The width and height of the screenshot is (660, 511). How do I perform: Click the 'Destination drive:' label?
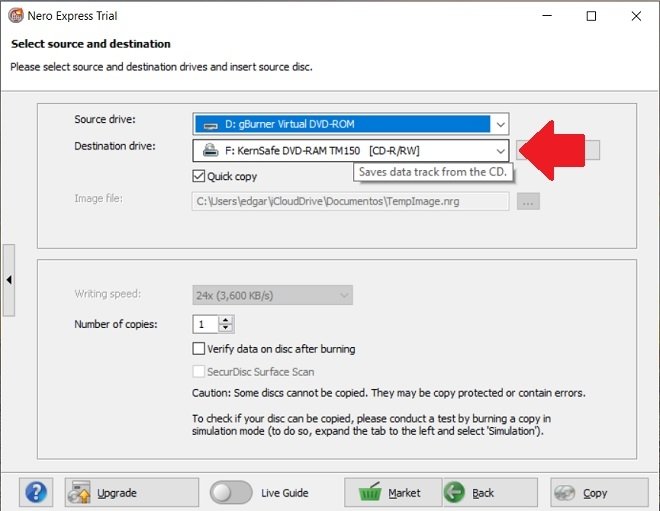click(115, 146)
